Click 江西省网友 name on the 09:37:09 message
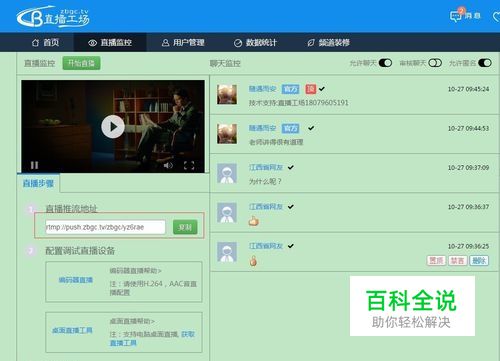This screenshot has height=361, width=500. (266, 167)
